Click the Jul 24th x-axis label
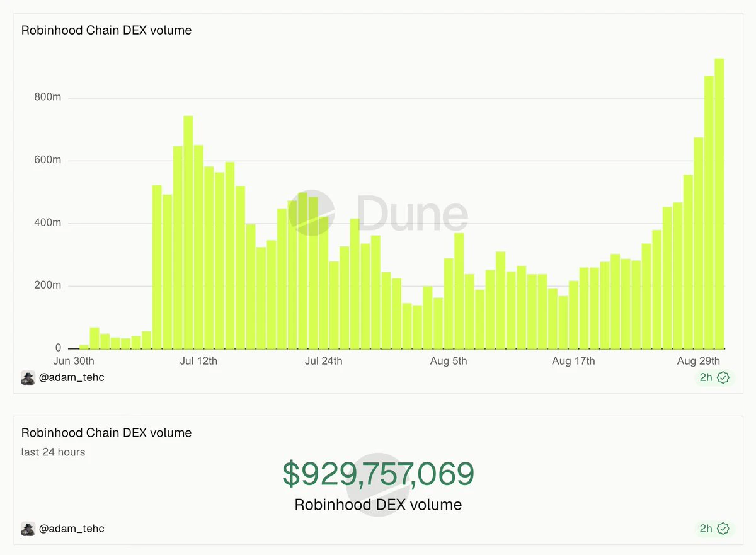This screenshot has width=756, height=555. tap(324, 361)
